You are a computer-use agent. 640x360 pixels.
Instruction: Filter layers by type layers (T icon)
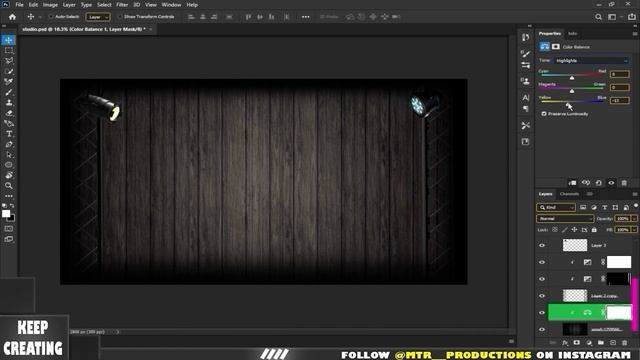[x=604, y=207]
